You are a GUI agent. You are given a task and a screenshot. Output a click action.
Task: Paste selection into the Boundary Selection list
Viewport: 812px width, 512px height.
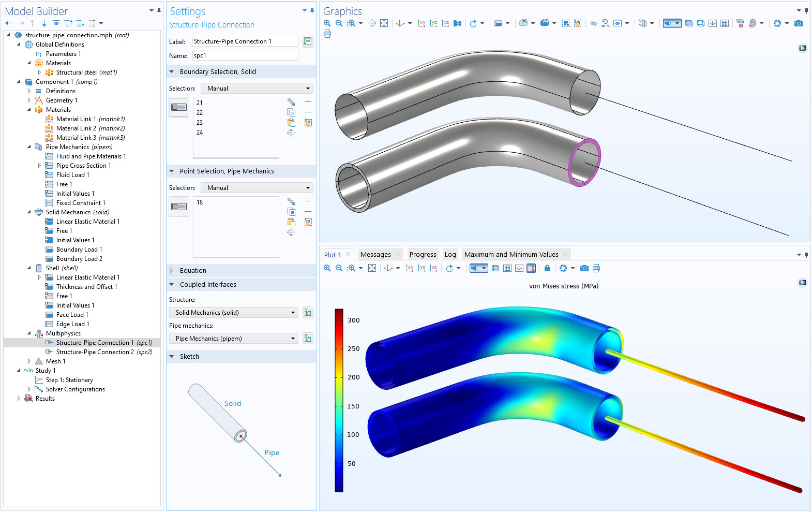(291, 123)
